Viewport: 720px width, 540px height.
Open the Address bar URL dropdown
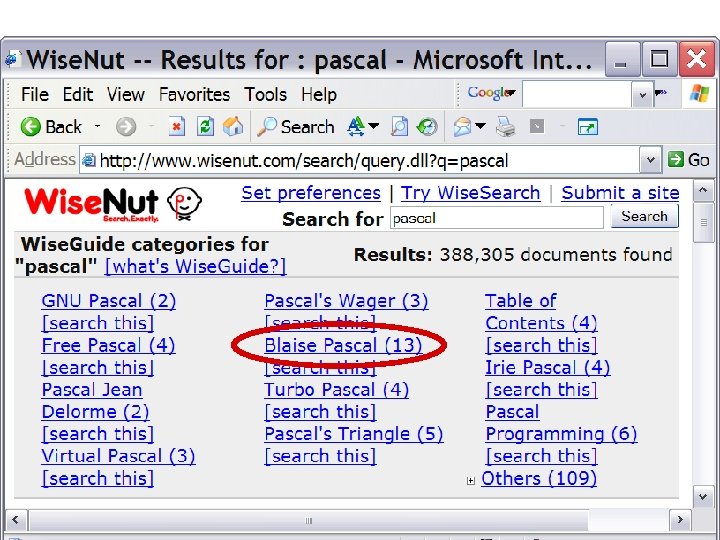[x=650, y=160]
